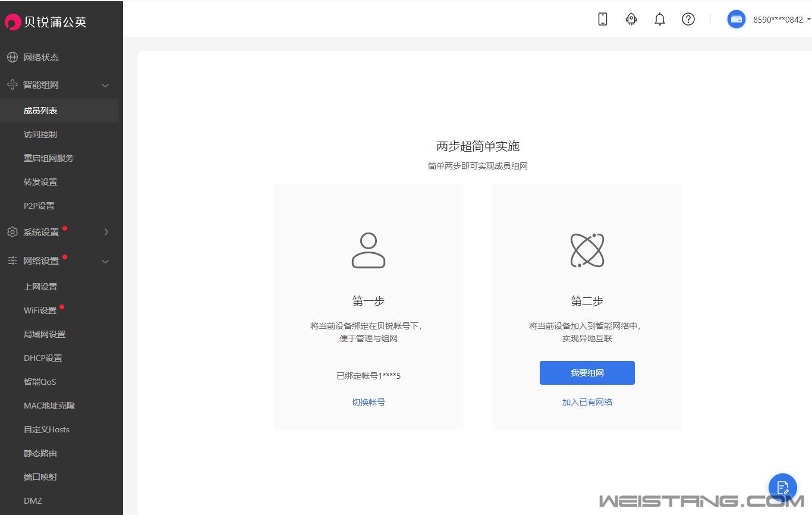This screenshot has width=812, height=515.
Task: Click the rocket icon in top bar
Action: (x=631, y=19)
